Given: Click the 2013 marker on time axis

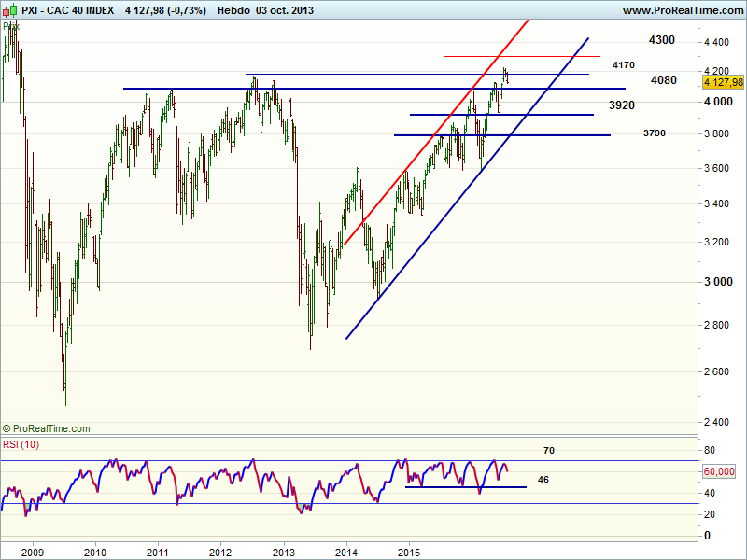Looking at the screenshot, I should coord(283,553).
